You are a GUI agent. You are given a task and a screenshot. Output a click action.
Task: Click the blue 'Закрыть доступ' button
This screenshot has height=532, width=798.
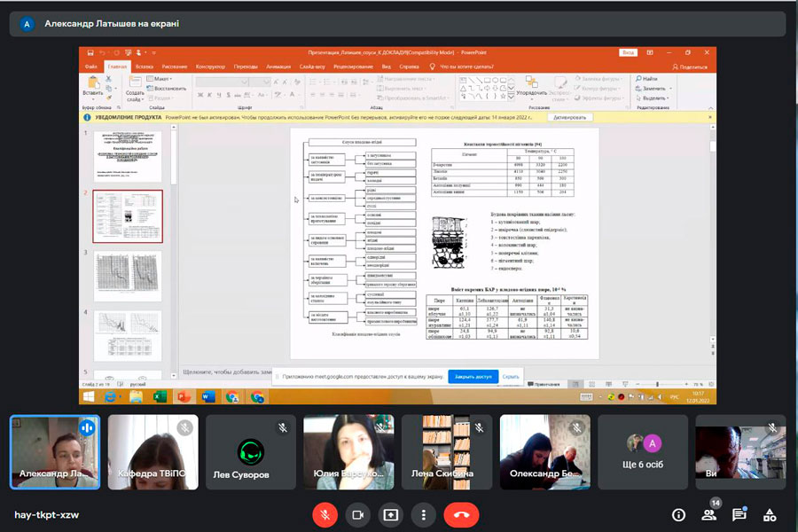point(472,376)
